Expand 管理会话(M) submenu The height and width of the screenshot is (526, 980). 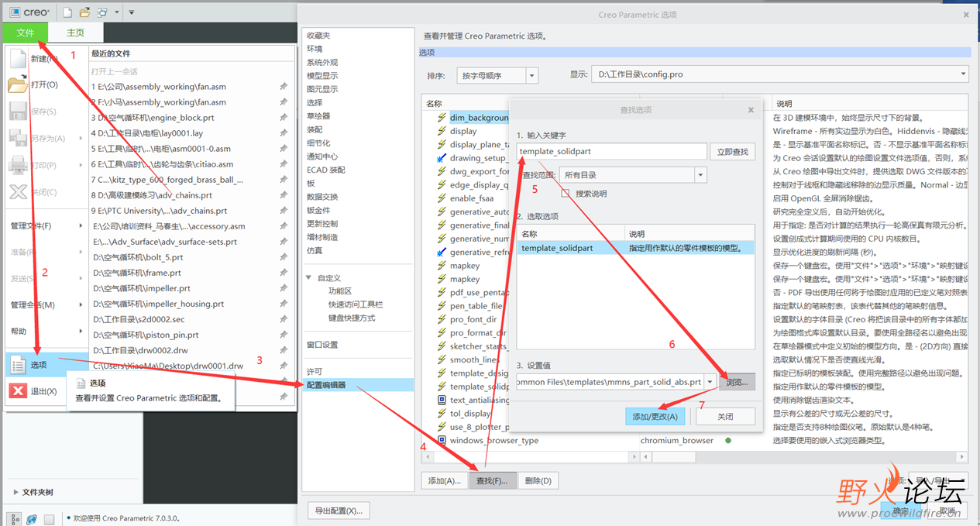pos(46,304)
